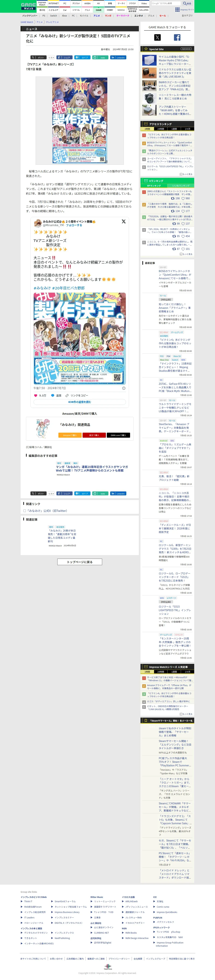
Task: Click フォローする link in the embedded tweet
Action: point(74,225)
